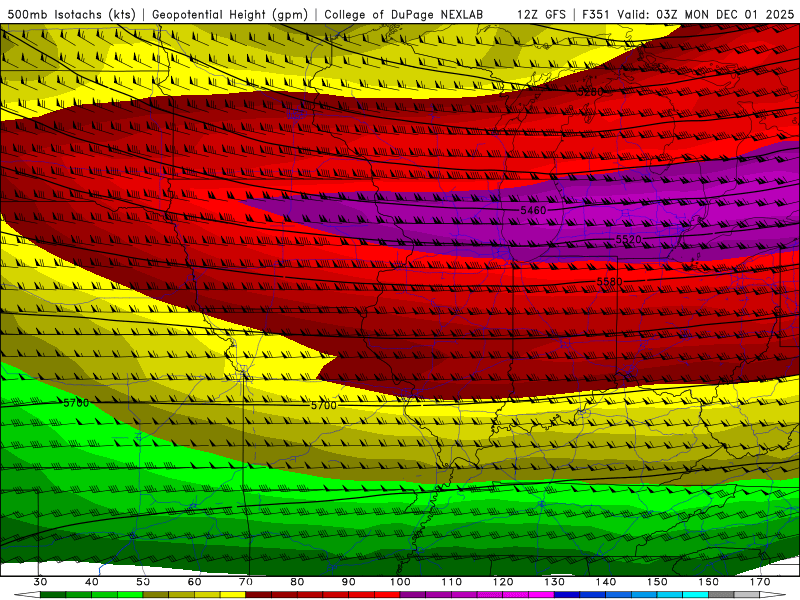Click the '500mb Isotachs (kts)' title text

click(71, 14)
